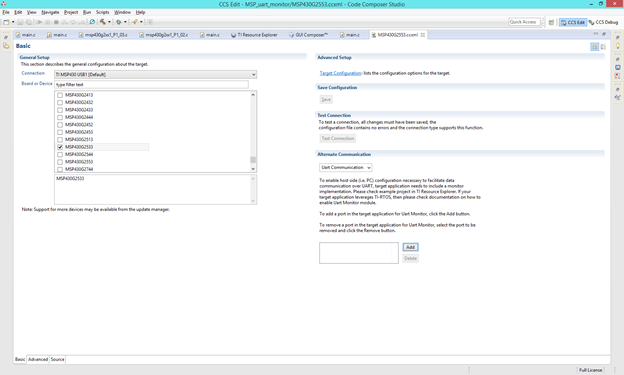Switch to the Source bottom tab
This screenshot has height=375, width=624.
point(57,359)
